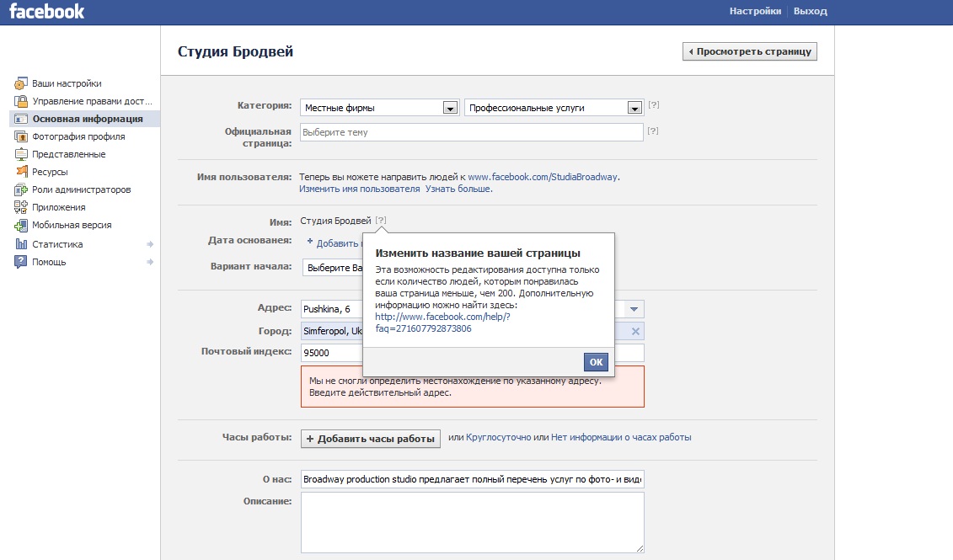Click the Адрес field with Pushkina, 6

(x=332, y=309)
